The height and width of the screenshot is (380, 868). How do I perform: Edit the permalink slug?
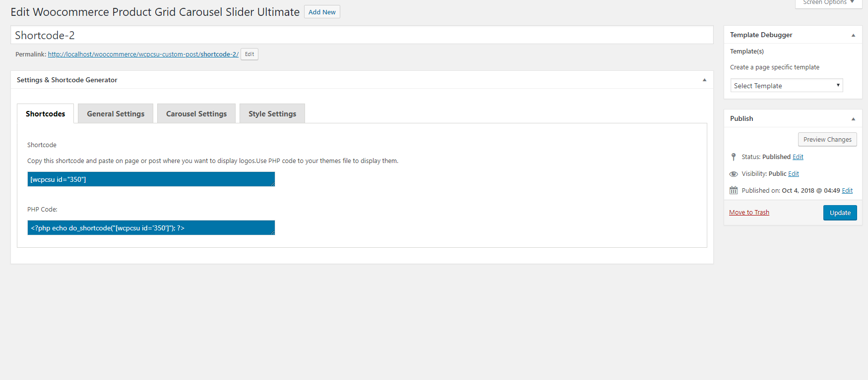tap(249, 54)
